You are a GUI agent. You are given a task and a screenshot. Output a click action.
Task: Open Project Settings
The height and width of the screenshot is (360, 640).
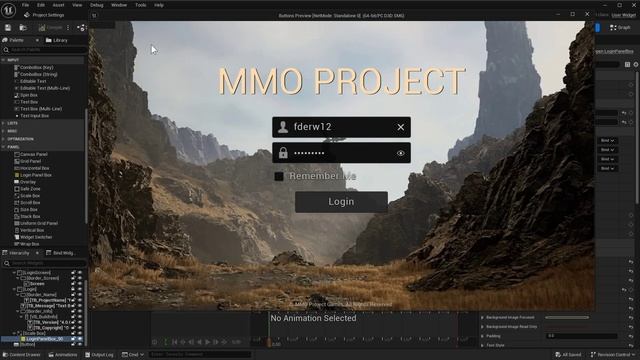click(44, 15)
